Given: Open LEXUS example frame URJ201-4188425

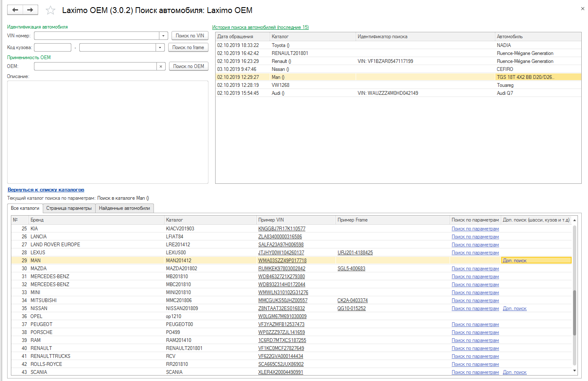Looking at the screenshot, I should tap(355, 253).
